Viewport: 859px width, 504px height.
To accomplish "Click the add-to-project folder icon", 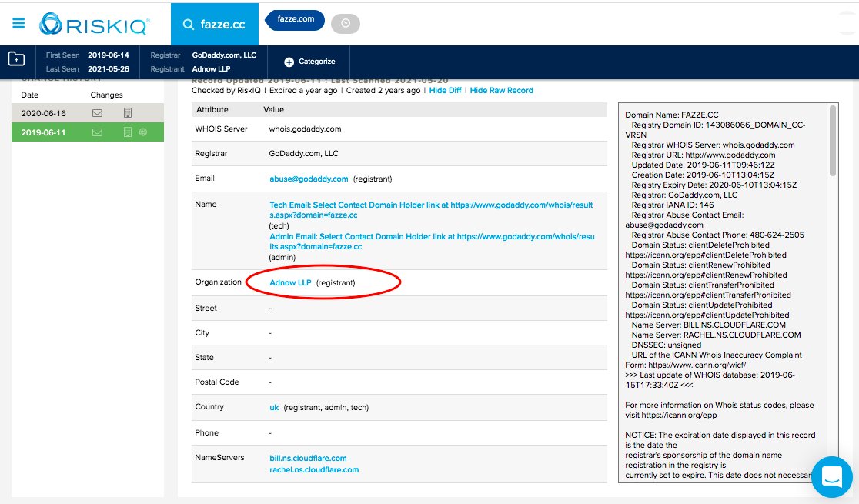I will [16, 58].
